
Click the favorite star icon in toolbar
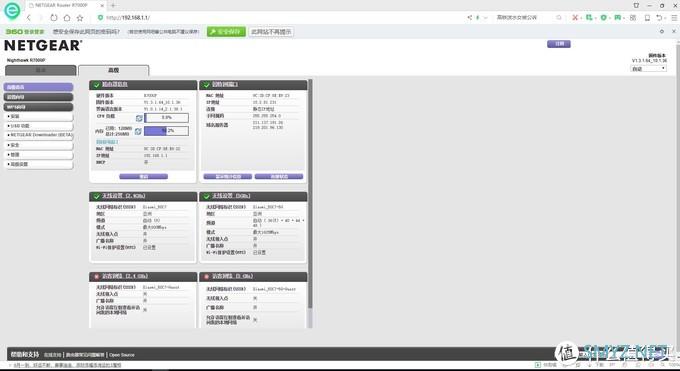(x=80, y=18)
